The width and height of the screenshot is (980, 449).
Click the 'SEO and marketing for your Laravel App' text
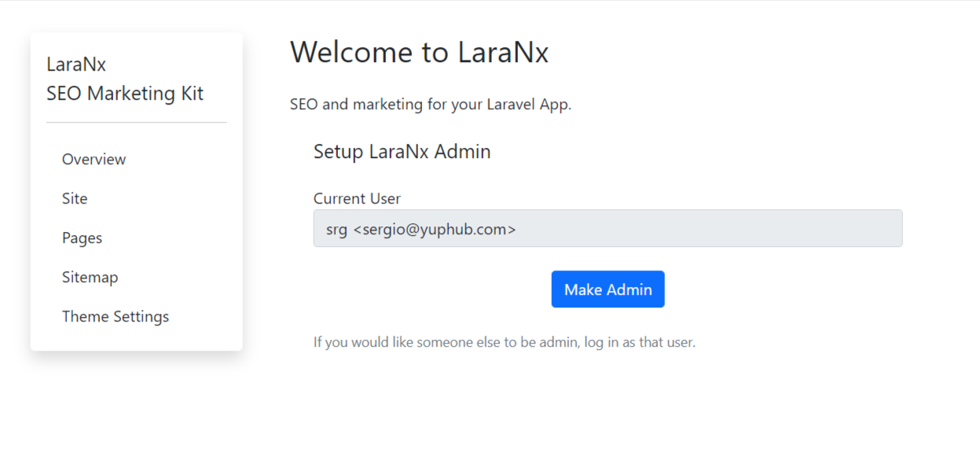coord(431,105)
